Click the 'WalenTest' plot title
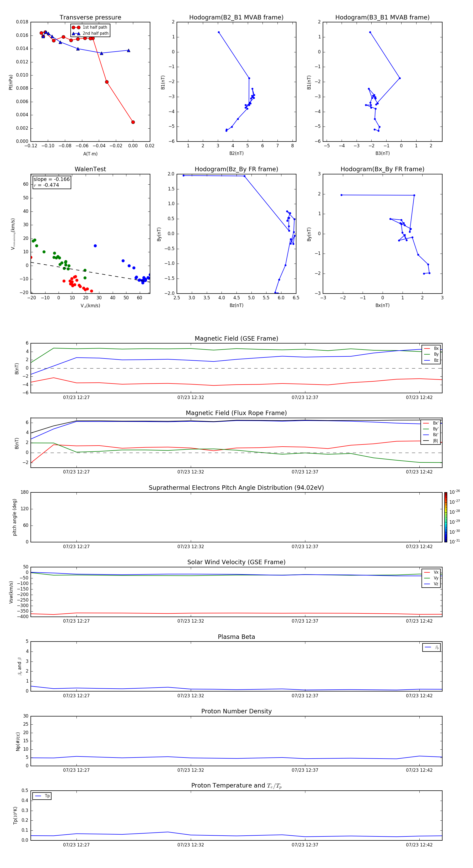This screenshot has width=473, height=868. point(90,169)
